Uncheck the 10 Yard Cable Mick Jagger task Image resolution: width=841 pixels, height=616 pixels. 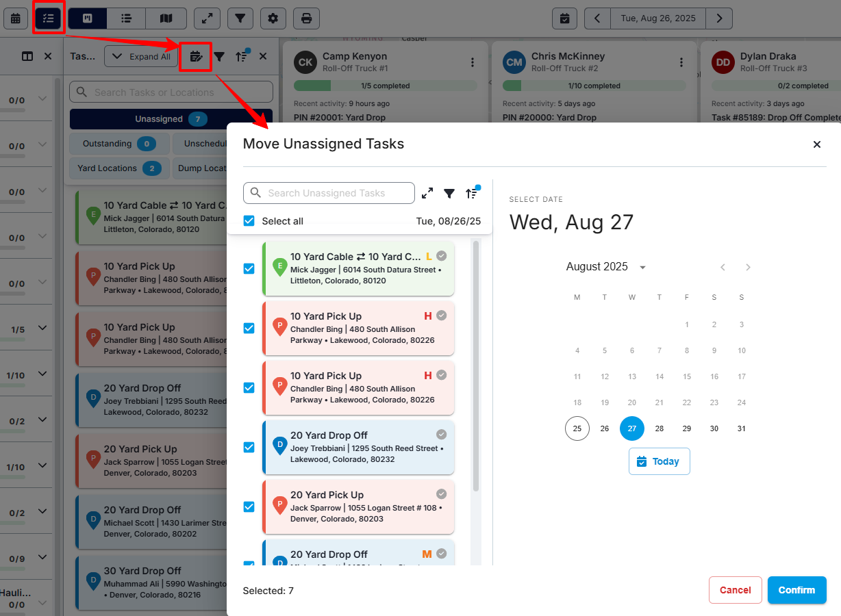pos(249,268)
